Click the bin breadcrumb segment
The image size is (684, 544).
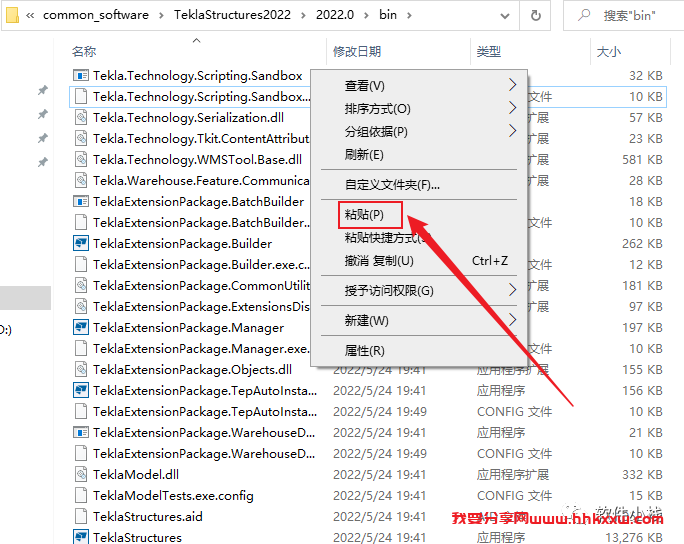coord(388,15)
